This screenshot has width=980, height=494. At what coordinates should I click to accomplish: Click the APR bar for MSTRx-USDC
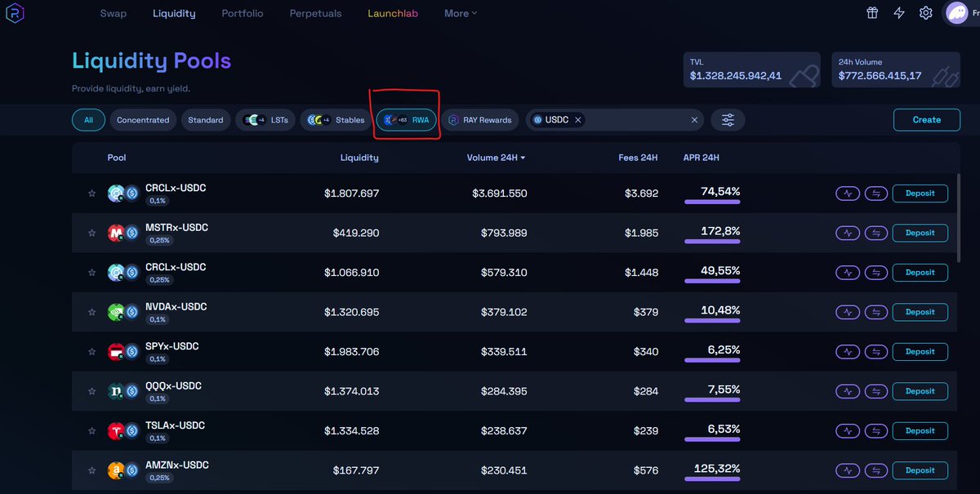[712, 241]
